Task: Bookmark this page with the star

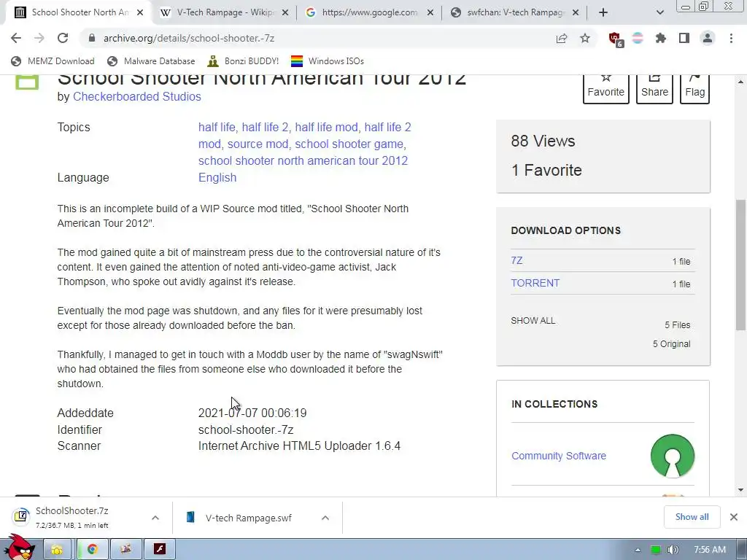Action: 585,38
